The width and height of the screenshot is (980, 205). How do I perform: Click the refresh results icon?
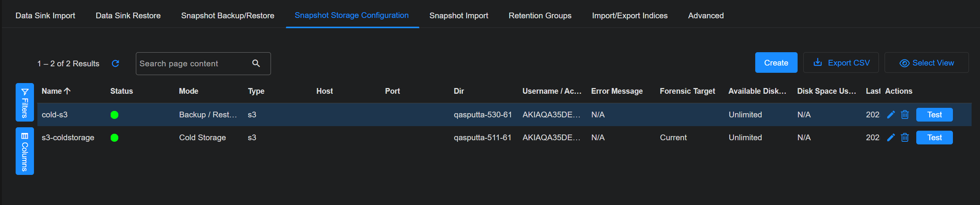pyautogui.click(x=115, y=63)
